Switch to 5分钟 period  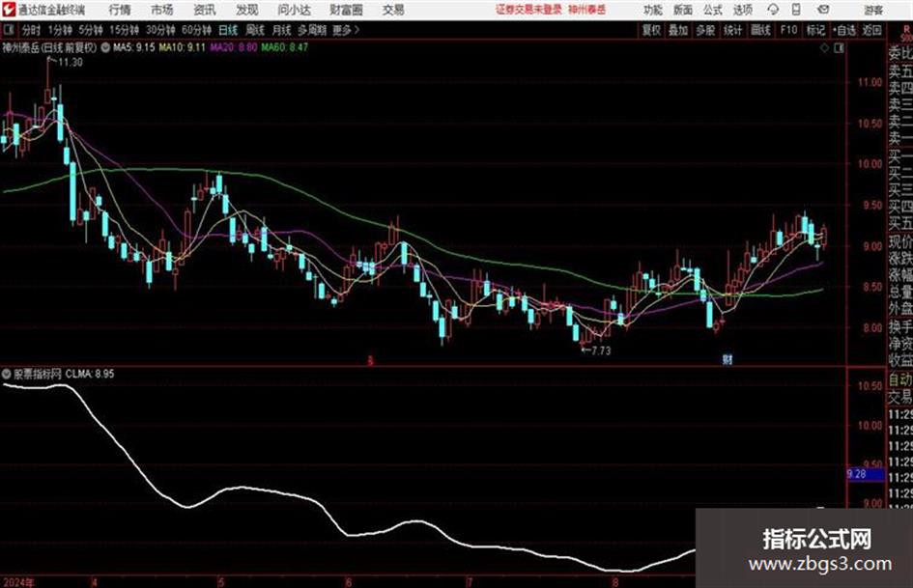(x=91, y=30)
